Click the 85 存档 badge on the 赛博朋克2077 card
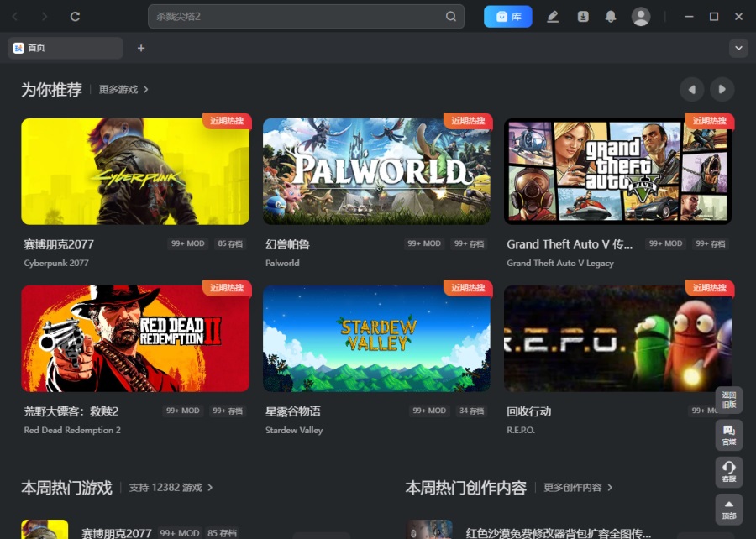 click(x=230, y=243)
